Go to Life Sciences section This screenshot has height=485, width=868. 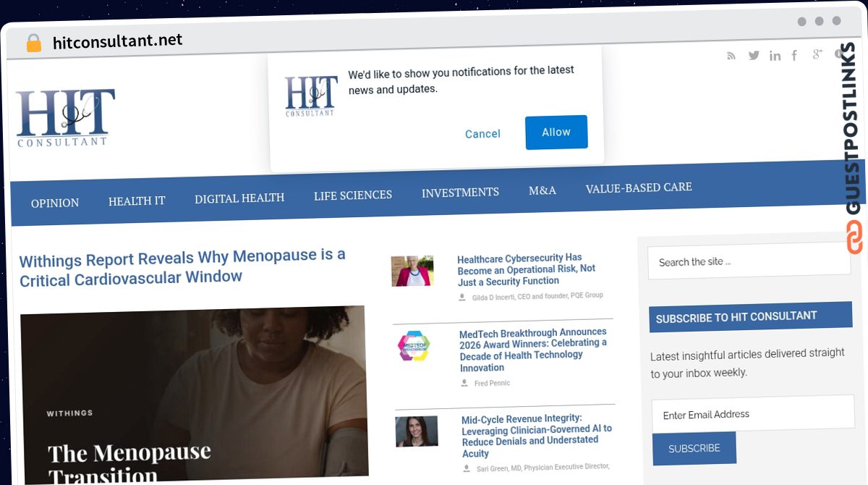tap(353, 195)
